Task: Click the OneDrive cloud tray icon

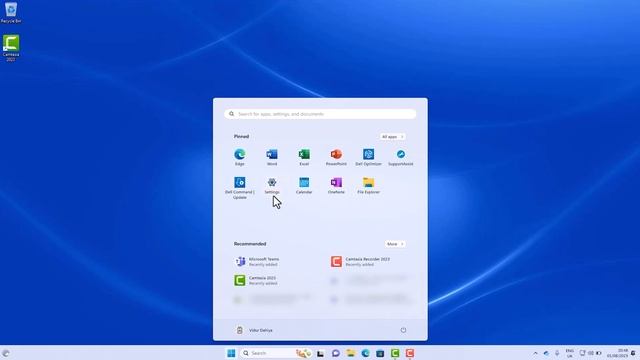Action: tap(547, 353)
